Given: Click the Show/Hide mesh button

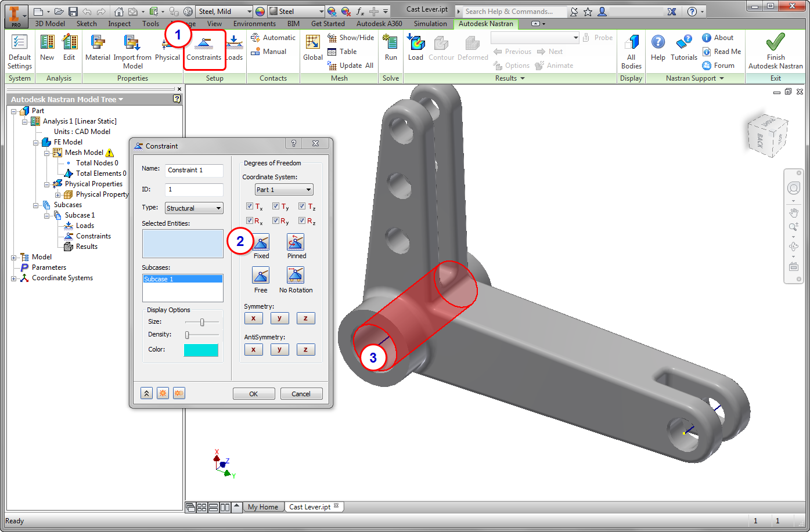Looking at the screenshot, I should point(351,38).
